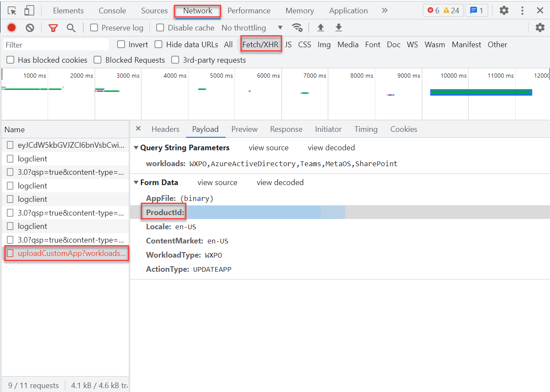Enable Disable cache checkbox
550x392 pixels.
160,28
